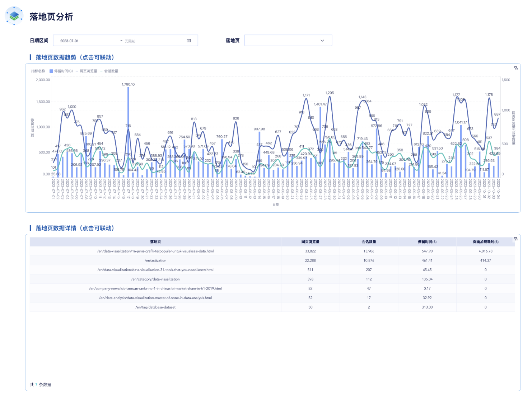This screenshot has height=395, width=532.
Task: Click the filter icon on the trend chart
Action: pos(516,68)
